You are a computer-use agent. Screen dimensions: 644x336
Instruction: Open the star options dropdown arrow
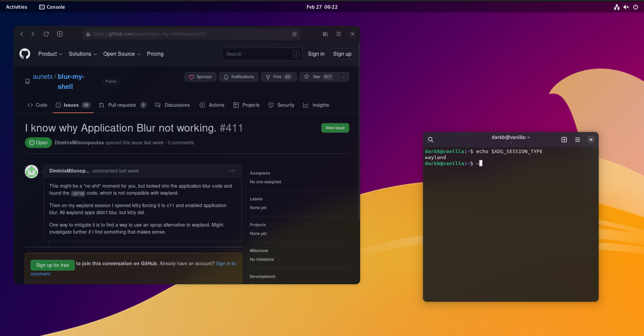click(343, 77)
